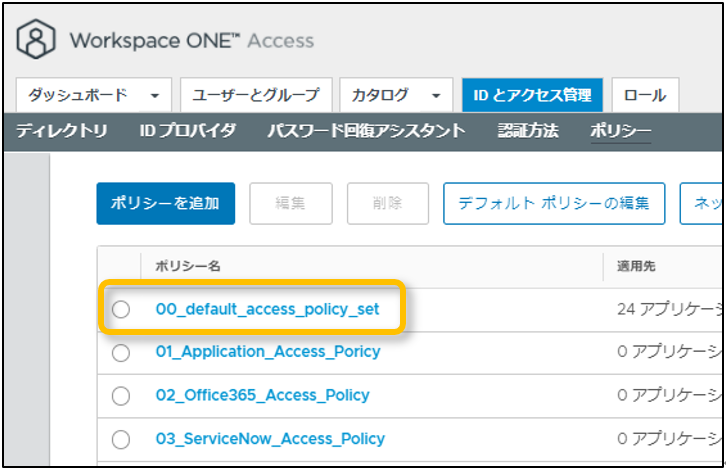Open the 03_ServiceNow_Access_Policy link

click(x=270, y=438)
